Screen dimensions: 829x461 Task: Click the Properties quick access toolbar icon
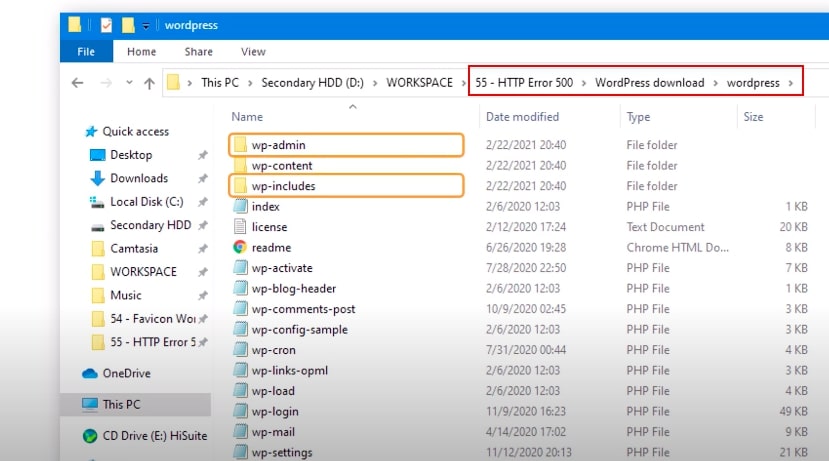(x=106, y=25)
